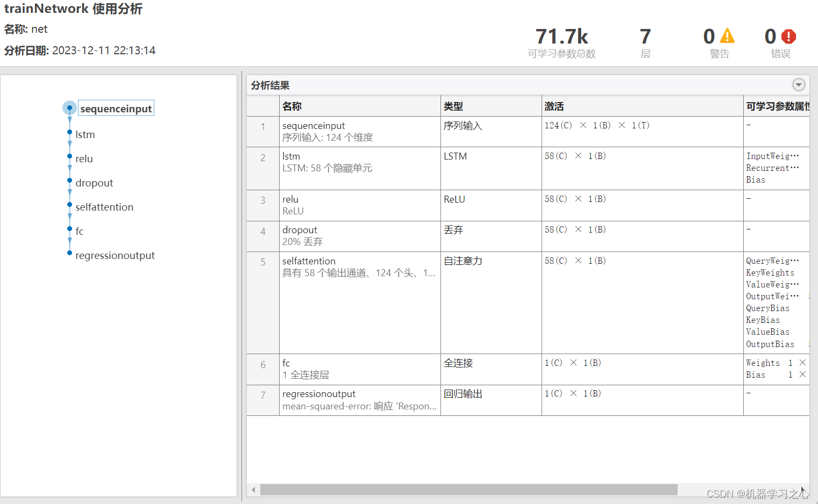Viewport: 818px width, 504px height.
Task: Click the QueryWeights learnable parameter entry
Action: pyautogui.click(x=772, y=261)
